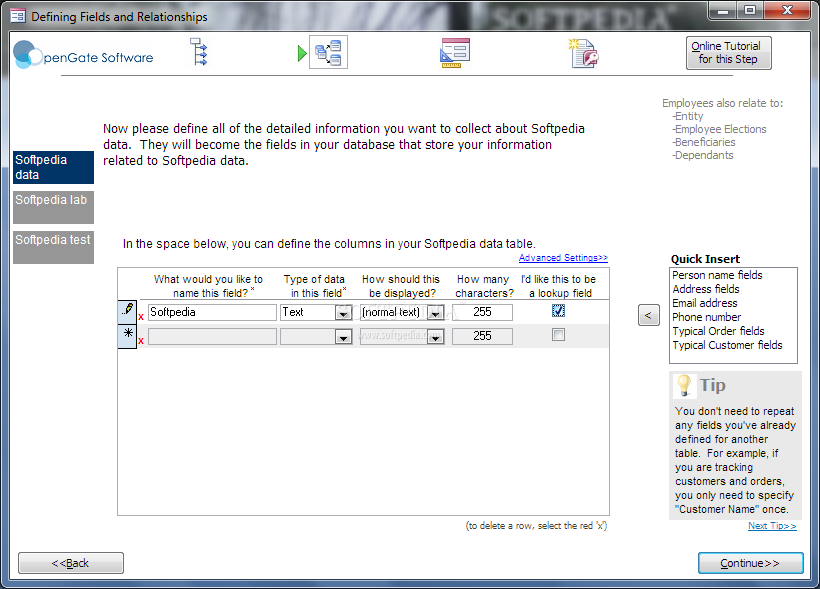
Task: Switch to the Softpedia lab table
Action: point(53,207)
